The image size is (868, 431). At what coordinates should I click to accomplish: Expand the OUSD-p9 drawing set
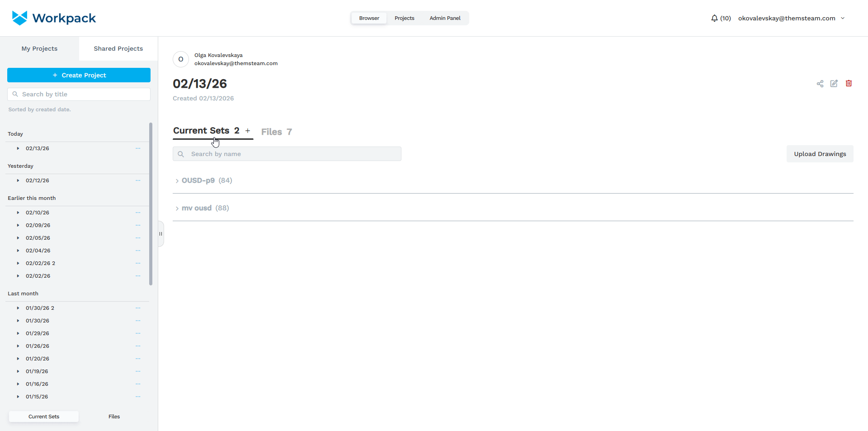(177, 181)
